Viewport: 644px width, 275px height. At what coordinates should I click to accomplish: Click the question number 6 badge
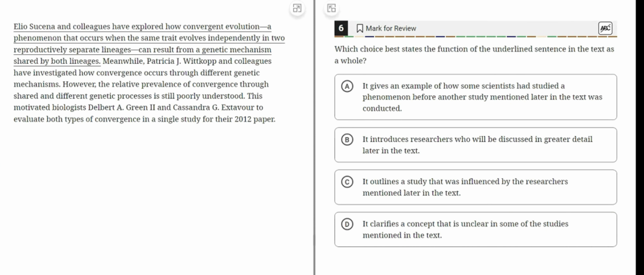(341, 29)
